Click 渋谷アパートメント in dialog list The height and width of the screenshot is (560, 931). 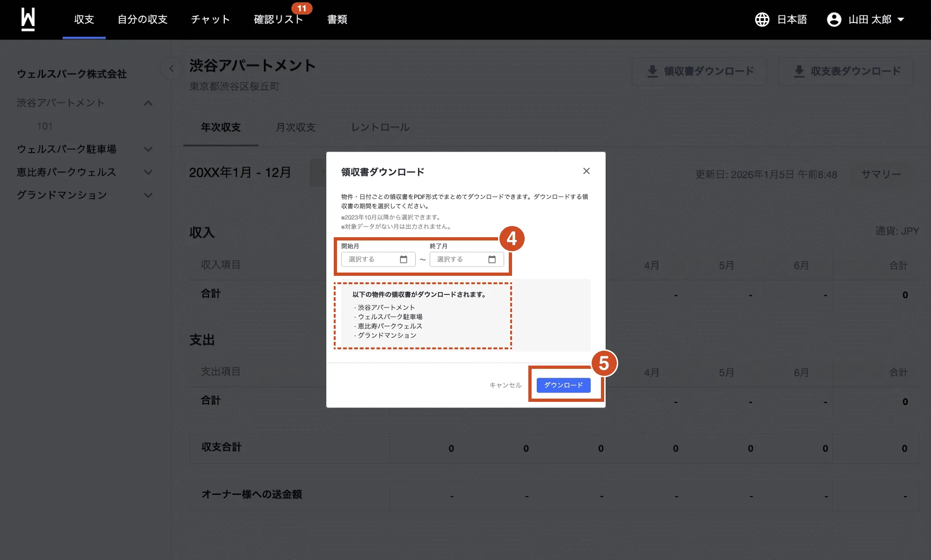(x=386, y=307)
